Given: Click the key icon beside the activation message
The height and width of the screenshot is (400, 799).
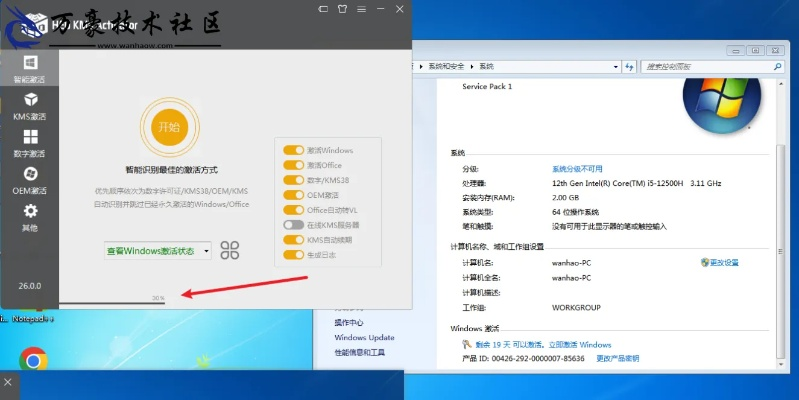Looking at the screenshot, I should 466,344.
